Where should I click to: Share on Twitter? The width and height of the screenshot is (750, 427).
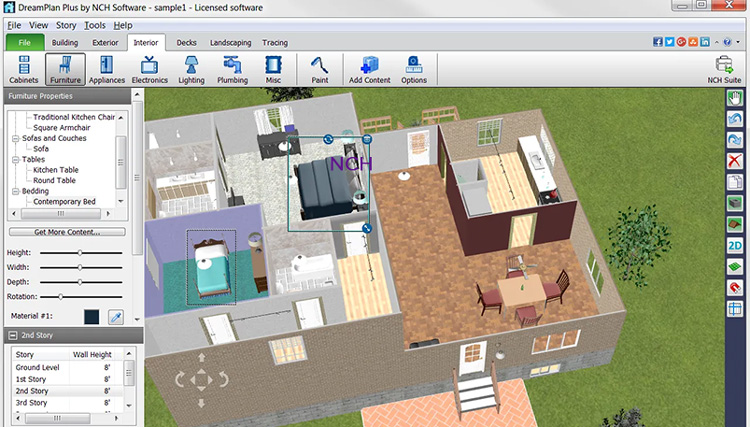click(669, 42)
